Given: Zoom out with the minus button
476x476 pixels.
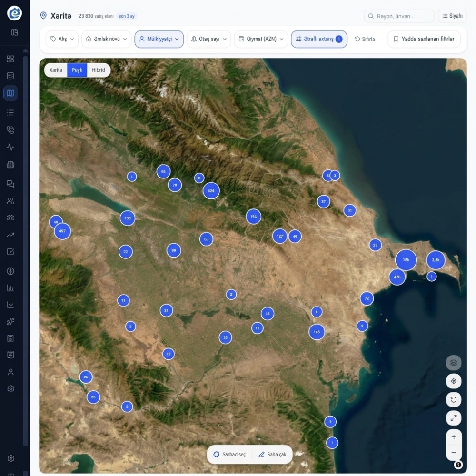Looking at the screenshot, I should point(454,453).
